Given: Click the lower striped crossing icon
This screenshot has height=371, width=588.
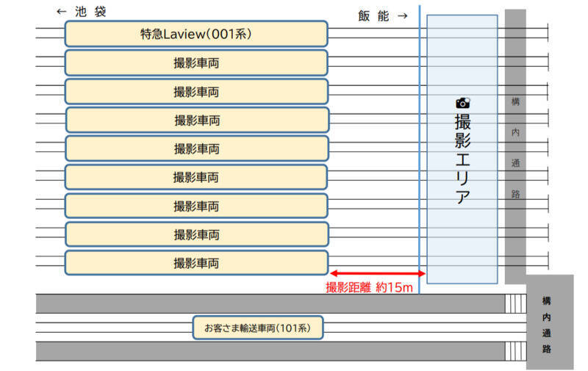Looking at the screenshot, I should pos(515,351).
